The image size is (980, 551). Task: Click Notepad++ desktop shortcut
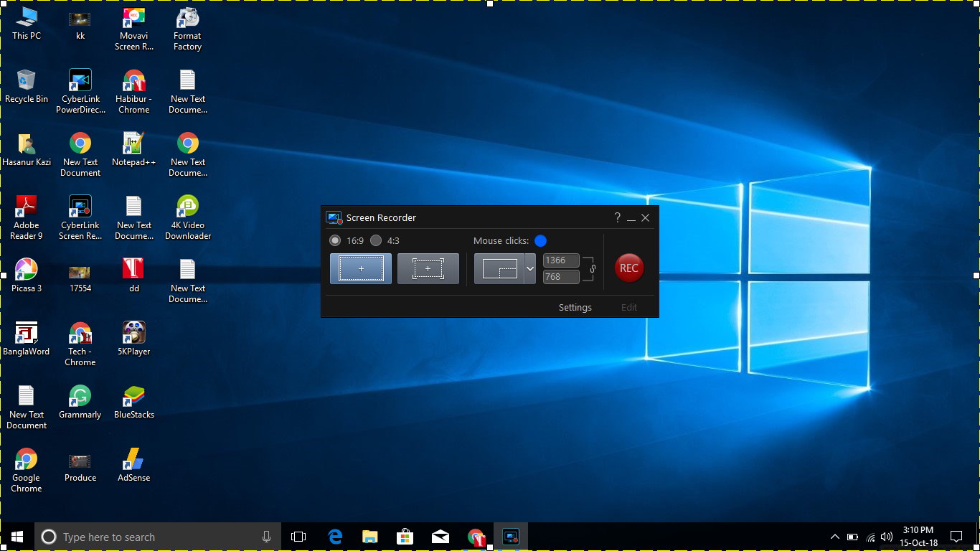[x=133, y=143]
